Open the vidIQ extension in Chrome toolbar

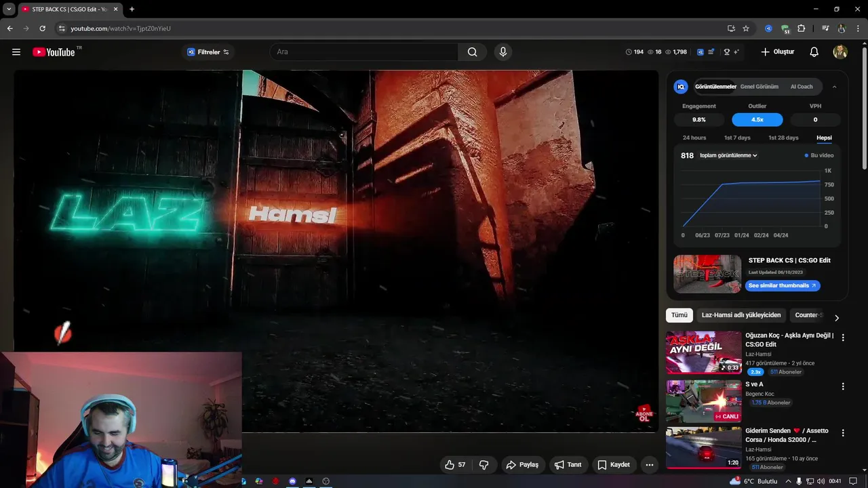768,28
